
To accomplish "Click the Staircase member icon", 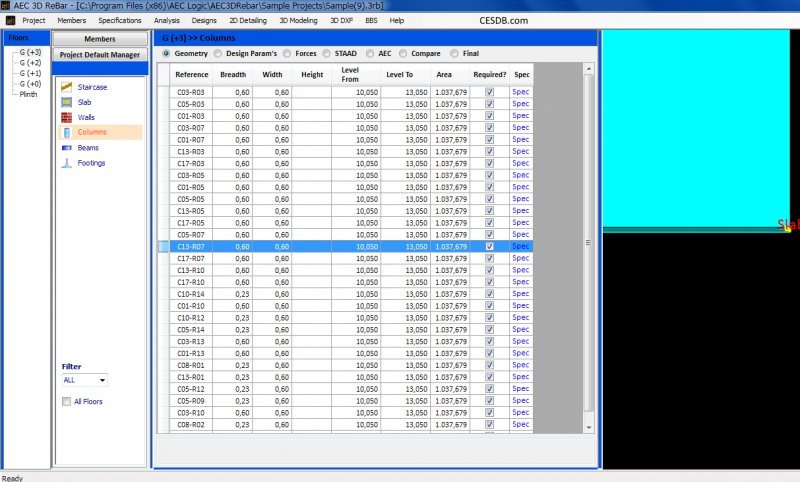I will (x=66, y=87).
